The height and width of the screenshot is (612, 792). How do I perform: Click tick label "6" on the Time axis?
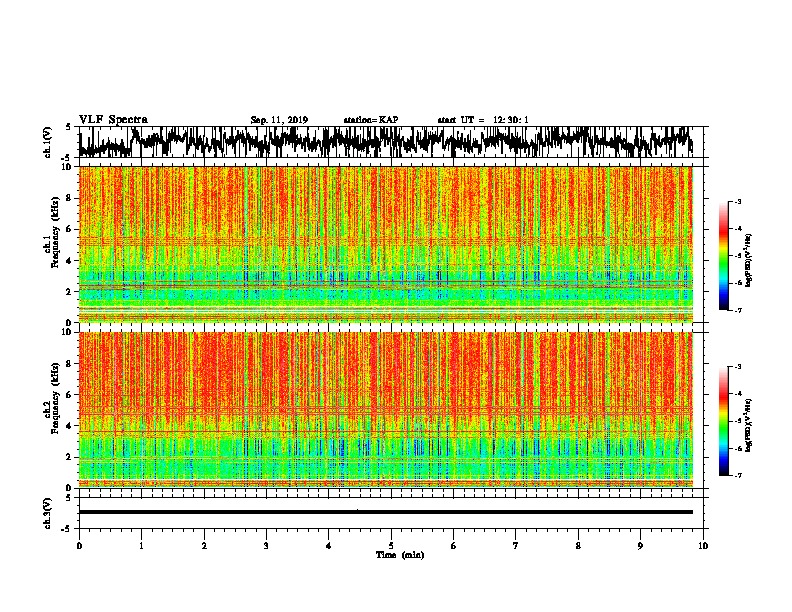(454, 546)
